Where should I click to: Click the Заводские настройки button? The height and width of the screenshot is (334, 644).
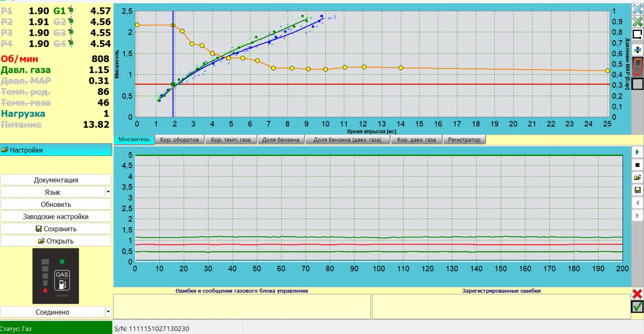pyautogui.click(x=56, y=216)
